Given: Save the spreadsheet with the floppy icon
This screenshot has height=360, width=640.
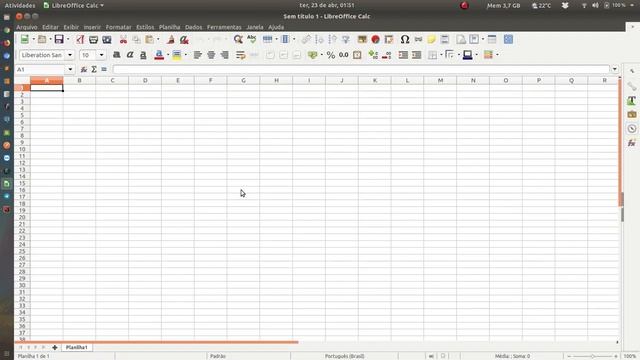Looking at the screenshot, I should pyautogui.click(x=59, y=39).
